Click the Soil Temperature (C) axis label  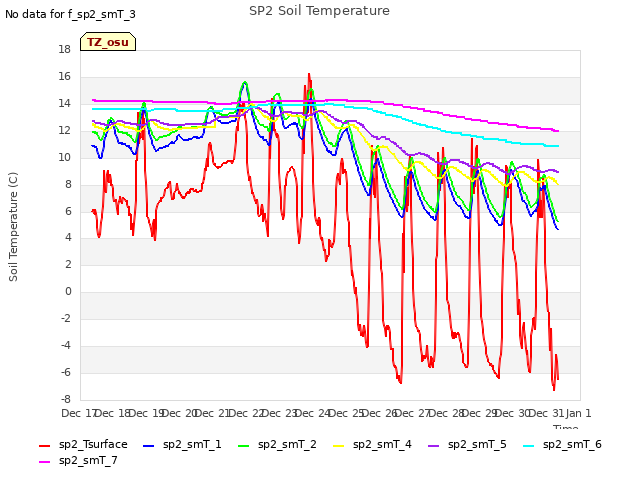13,227
